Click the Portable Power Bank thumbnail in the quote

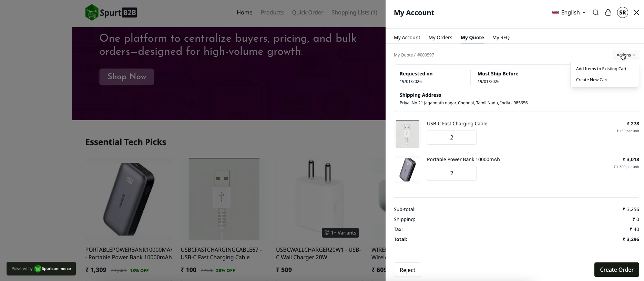tap(407, 169)
